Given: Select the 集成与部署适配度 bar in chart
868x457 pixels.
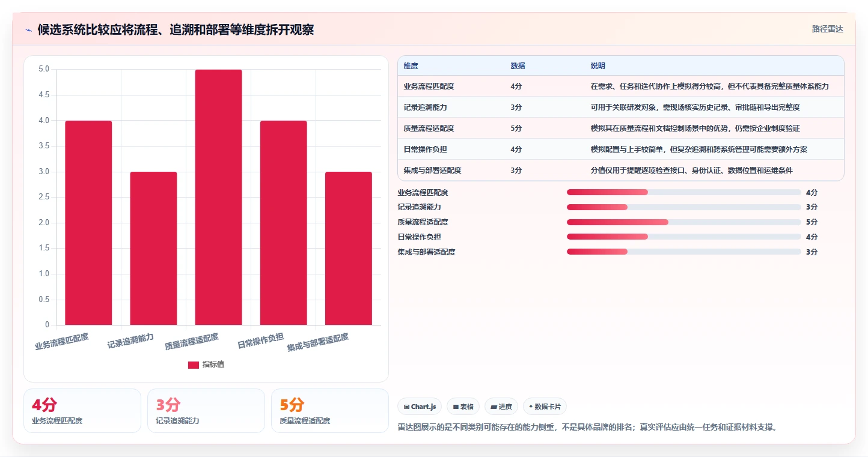Looking at the screenshot, I should (x=348, y=249).
